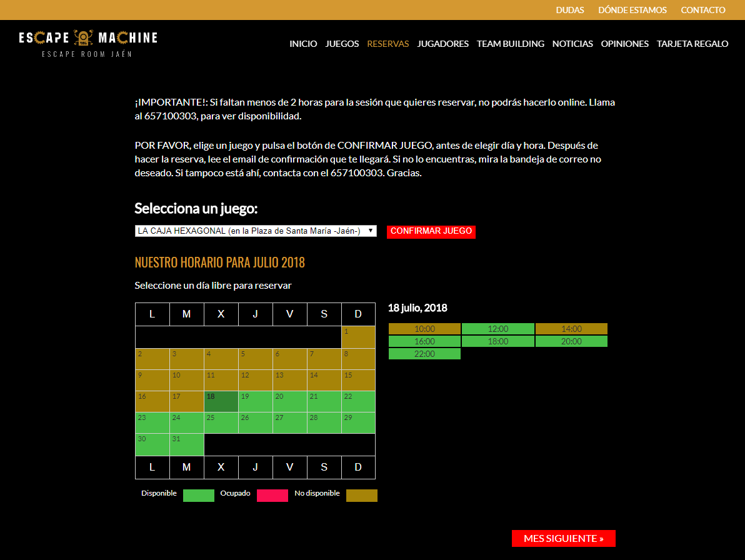Book the 22:00 time slot
The image size is (745, 560).
point(424,354)
